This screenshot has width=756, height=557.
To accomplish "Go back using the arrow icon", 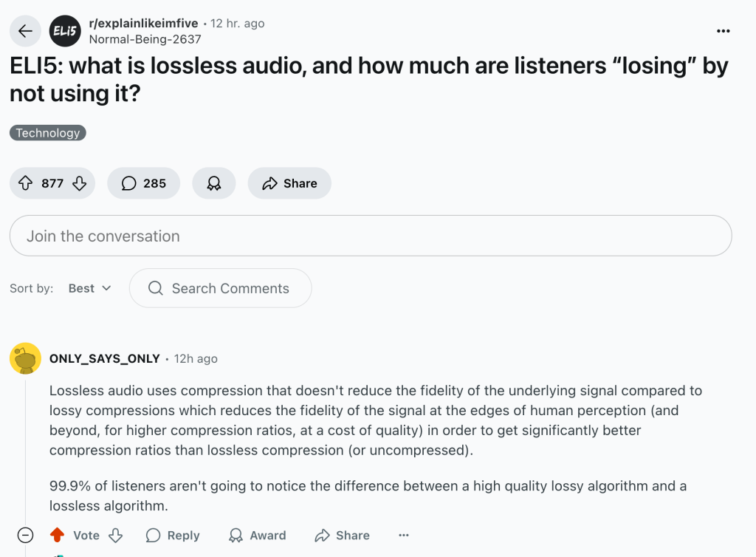I will 25,30.
